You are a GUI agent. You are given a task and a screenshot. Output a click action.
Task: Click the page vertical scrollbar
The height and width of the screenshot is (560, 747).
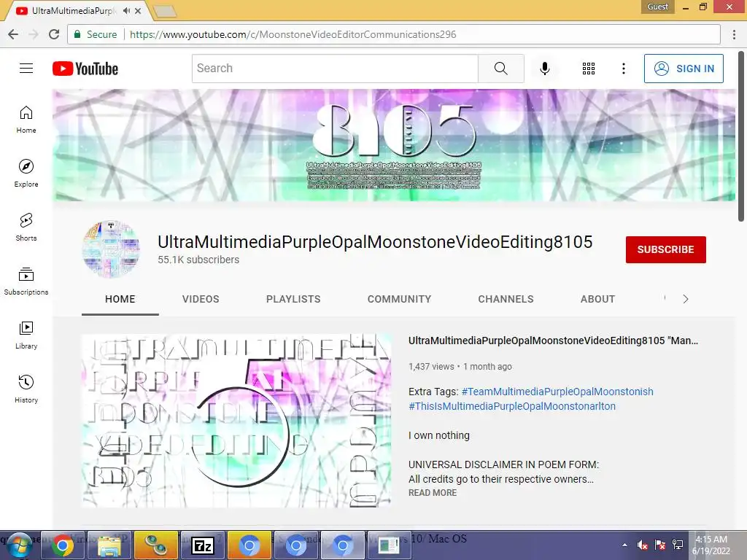pos(741,136)
